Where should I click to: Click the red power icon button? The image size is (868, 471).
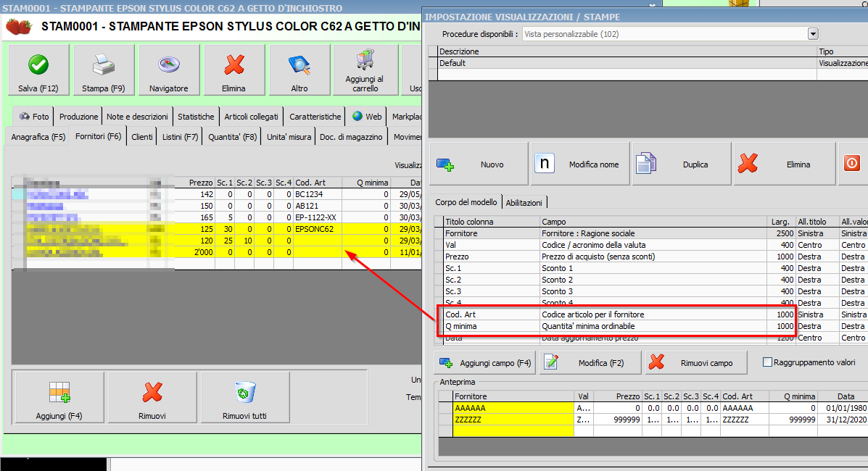tap(852, 164)
